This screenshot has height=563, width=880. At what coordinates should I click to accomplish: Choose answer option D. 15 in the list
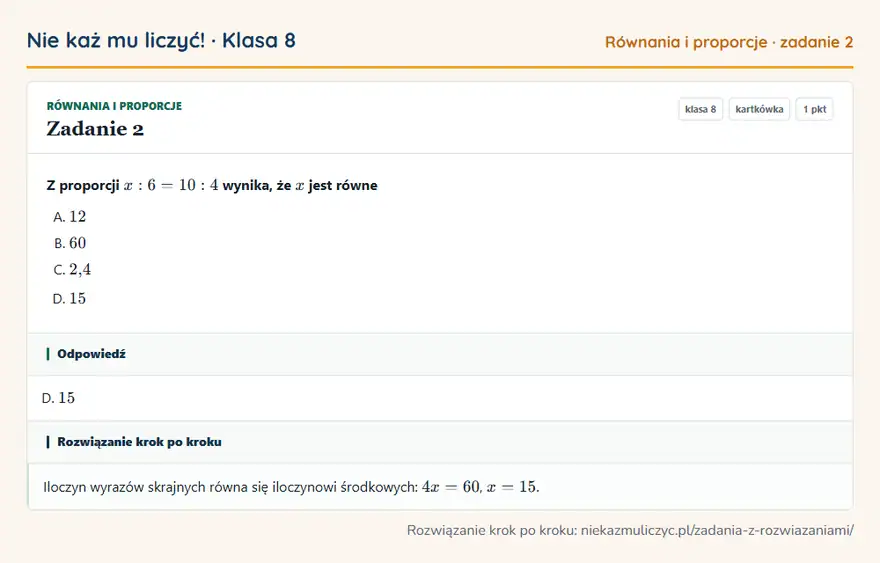(x=70, y=299)
